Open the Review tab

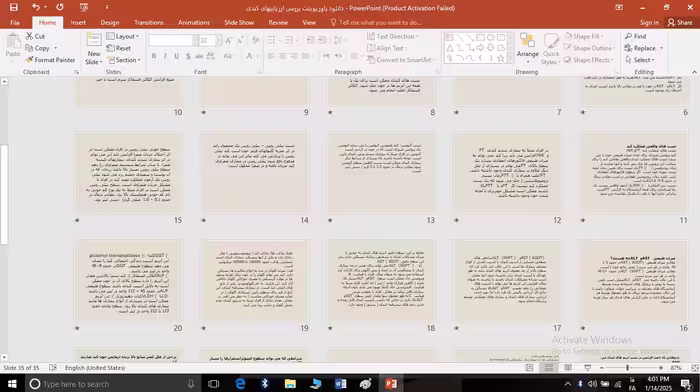[278, 22]
